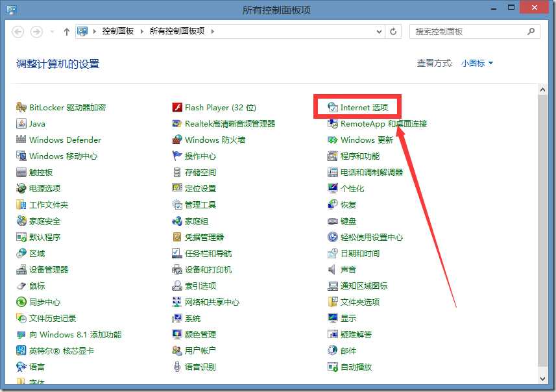The image size is (556, 392).
Task: Expand the chevron after 控制面板 breadcrumb
Action: pos(142,31)
